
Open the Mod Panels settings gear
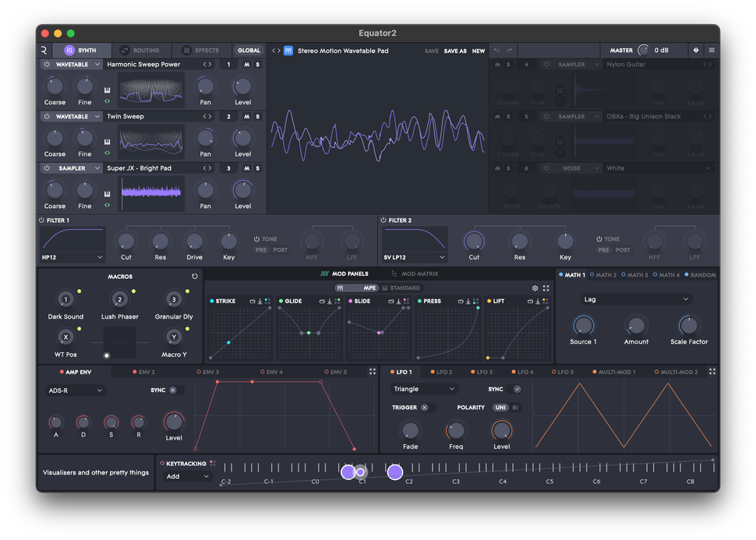[535, 287]
